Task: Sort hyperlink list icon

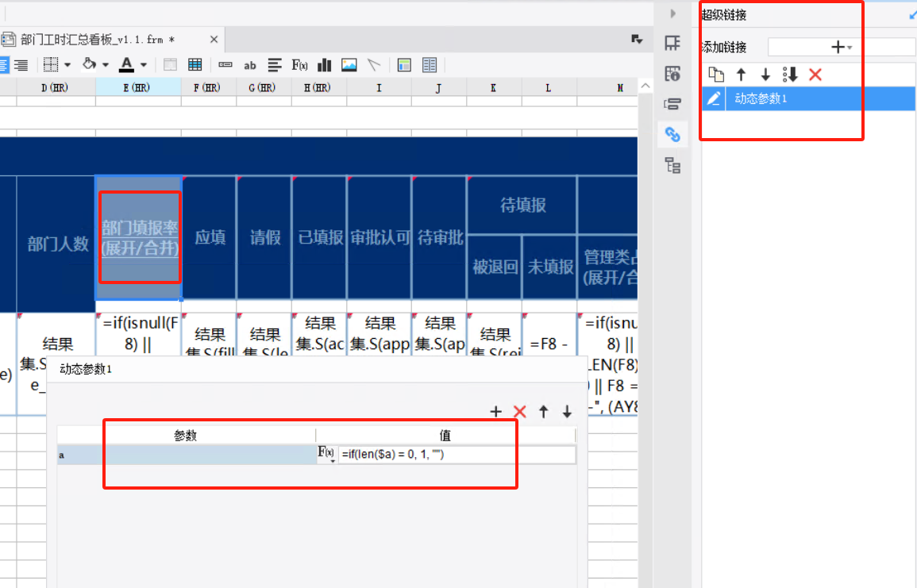Action: (790, 75)
